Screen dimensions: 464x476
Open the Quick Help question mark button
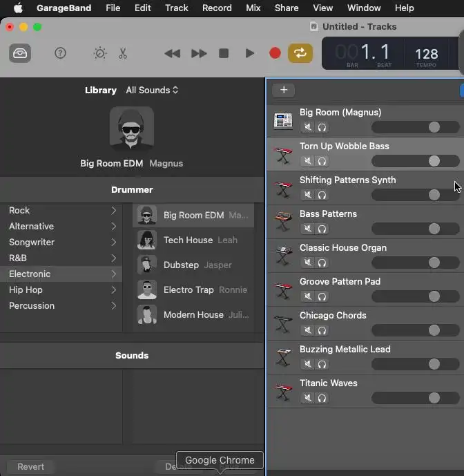[x=60, y=53]
